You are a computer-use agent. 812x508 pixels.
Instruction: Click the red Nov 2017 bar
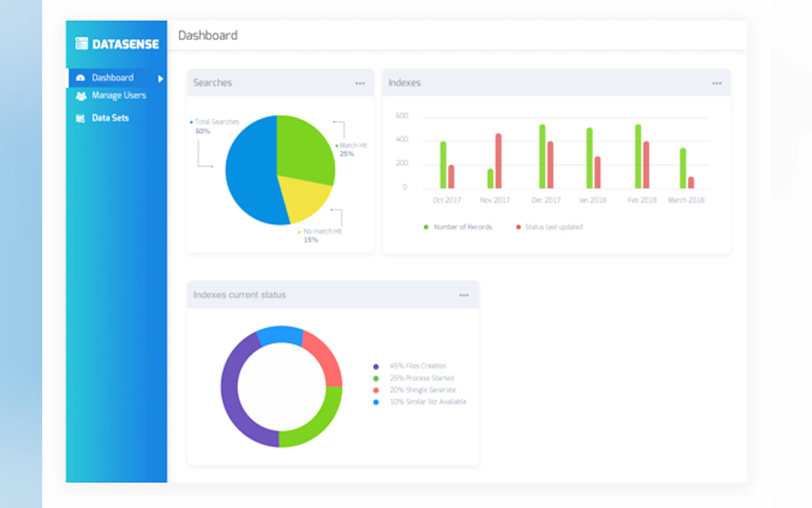pyautogui.click(x=498, y=161)
